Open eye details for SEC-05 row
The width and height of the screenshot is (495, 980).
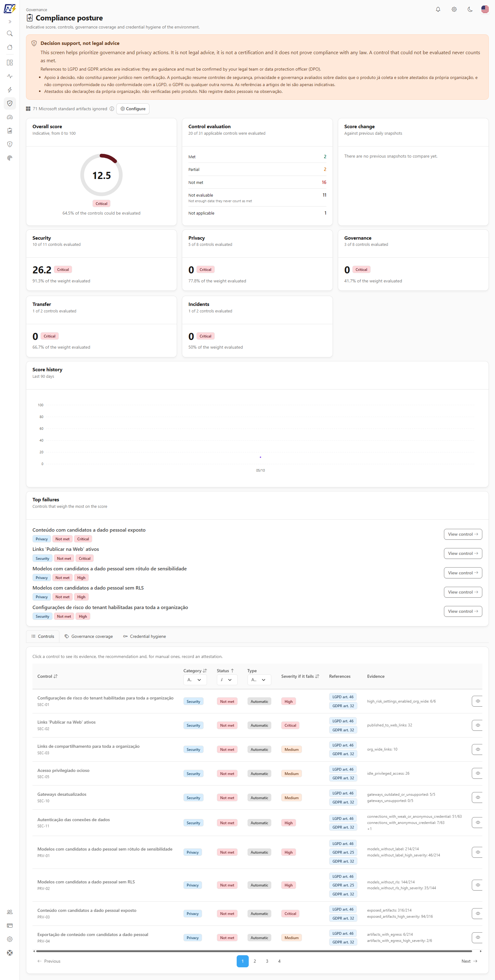click(477, 773)
